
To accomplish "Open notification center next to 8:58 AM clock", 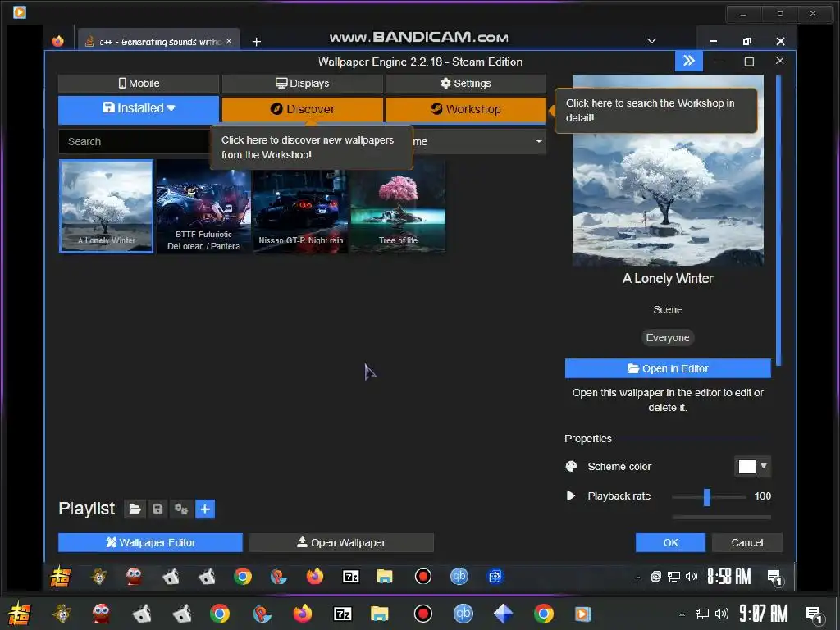I will 774,577.
